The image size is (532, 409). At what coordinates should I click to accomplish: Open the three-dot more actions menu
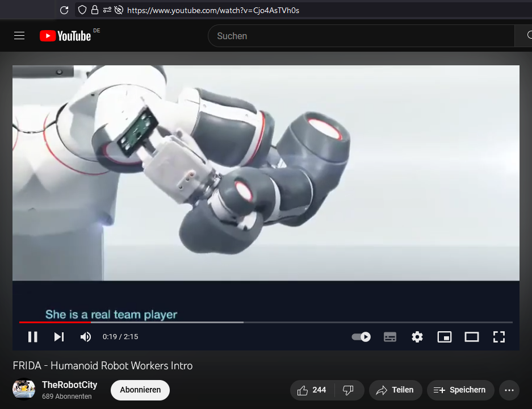point(509,390)
